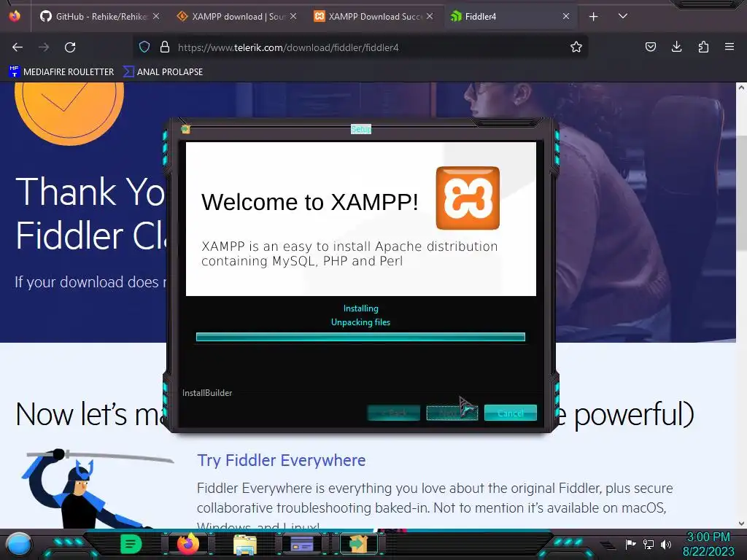
Task: Select the XAMPP installer taskbar icon
Action: (x=359, y=543)
